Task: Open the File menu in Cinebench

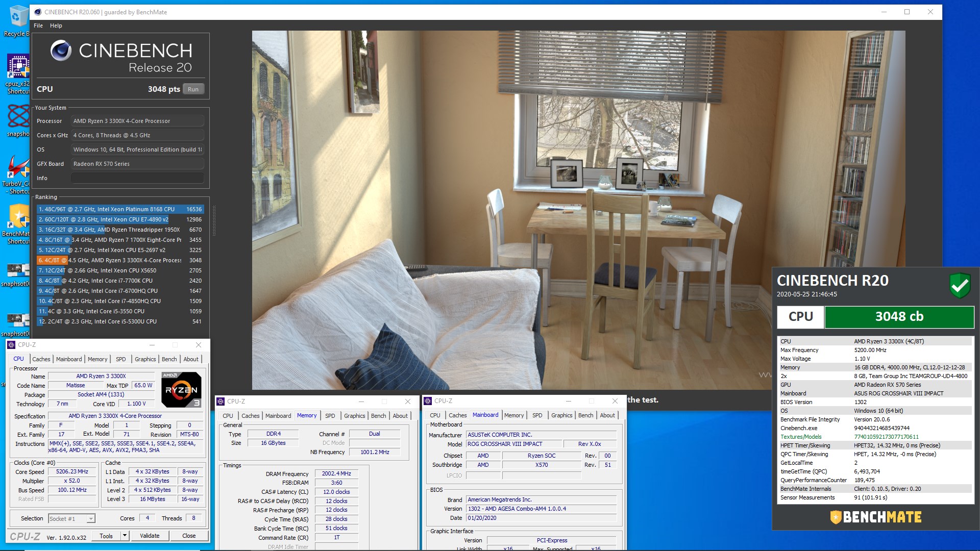Action: [x=38, y=26]
